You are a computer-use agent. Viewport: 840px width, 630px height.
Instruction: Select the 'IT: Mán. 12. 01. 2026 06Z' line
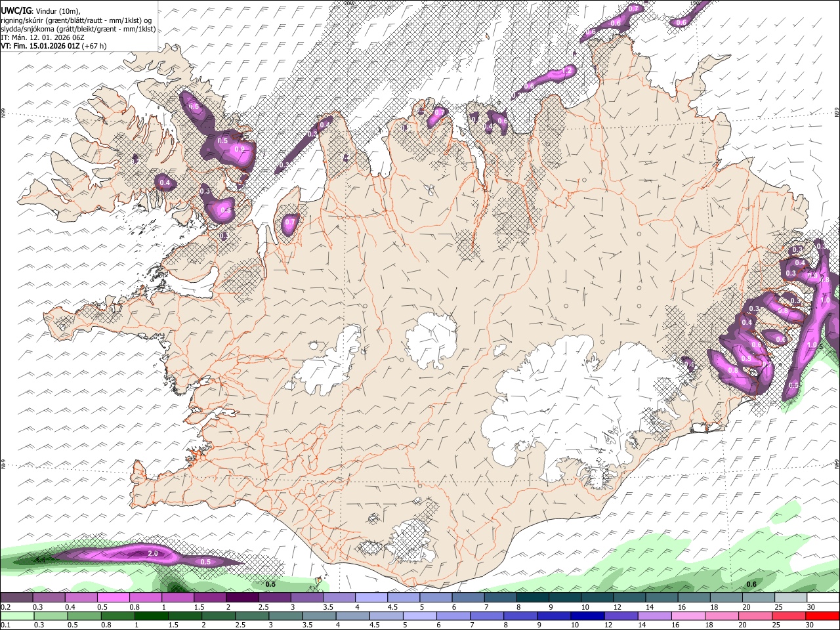43,37
